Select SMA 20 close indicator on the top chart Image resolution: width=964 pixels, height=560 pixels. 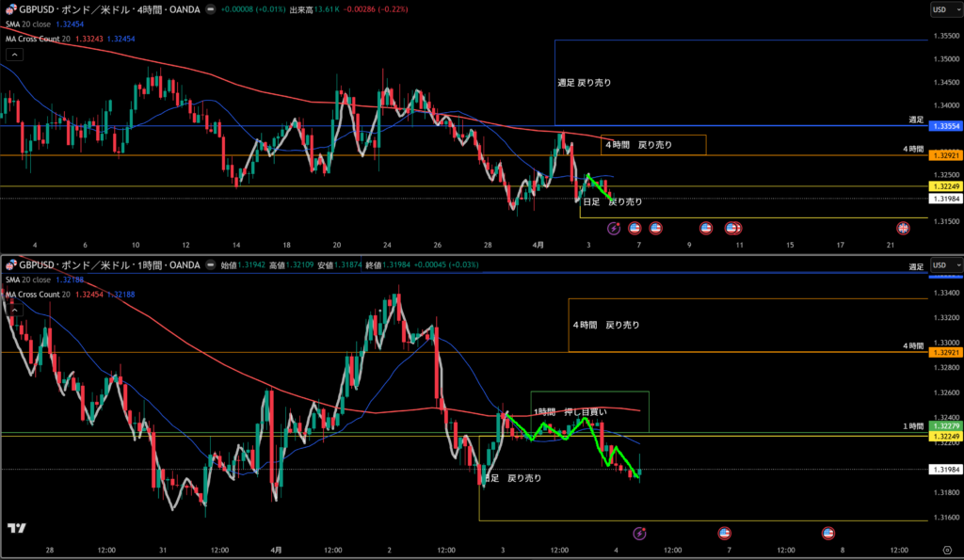pyautogui.click(x=28, y=24)
